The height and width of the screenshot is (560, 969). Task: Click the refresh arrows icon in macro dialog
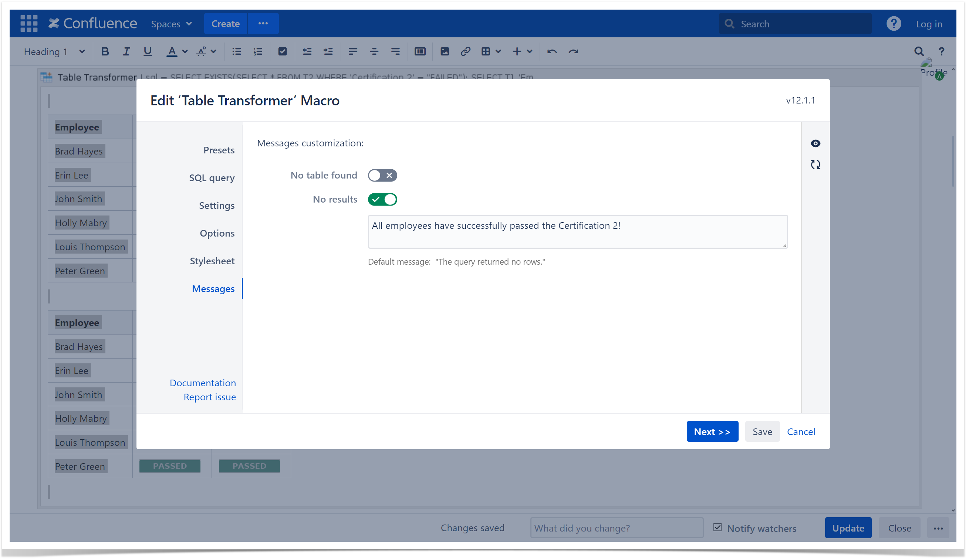(x=815, y=164)
